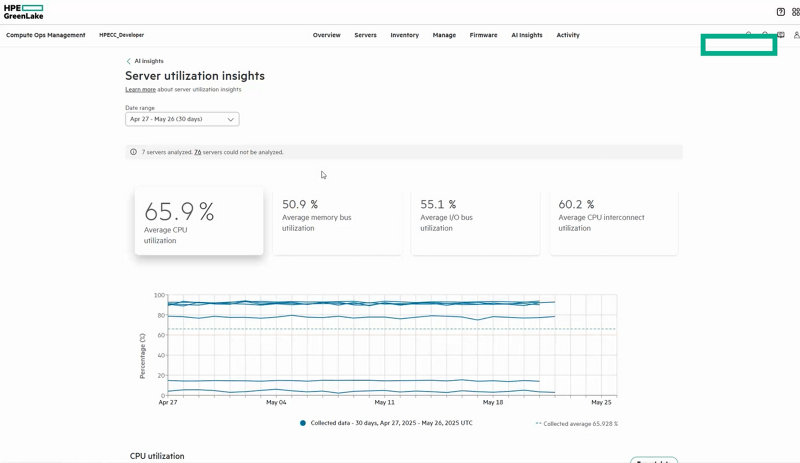Click the Collected data legend dot

coord(303,423)
